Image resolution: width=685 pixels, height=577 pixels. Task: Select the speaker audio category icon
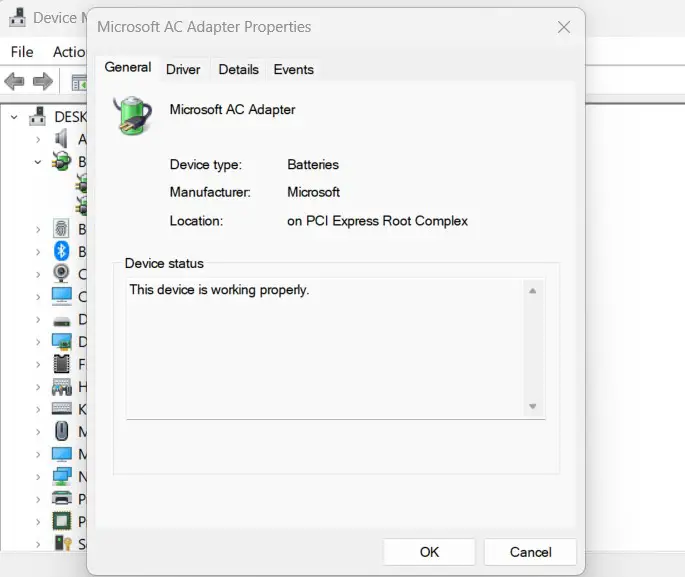(61, 139)
